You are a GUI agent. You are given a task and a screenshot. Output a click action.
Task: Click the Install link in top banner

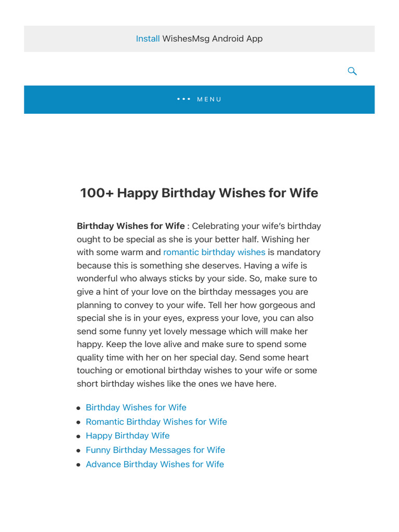[x=148, y=38]
